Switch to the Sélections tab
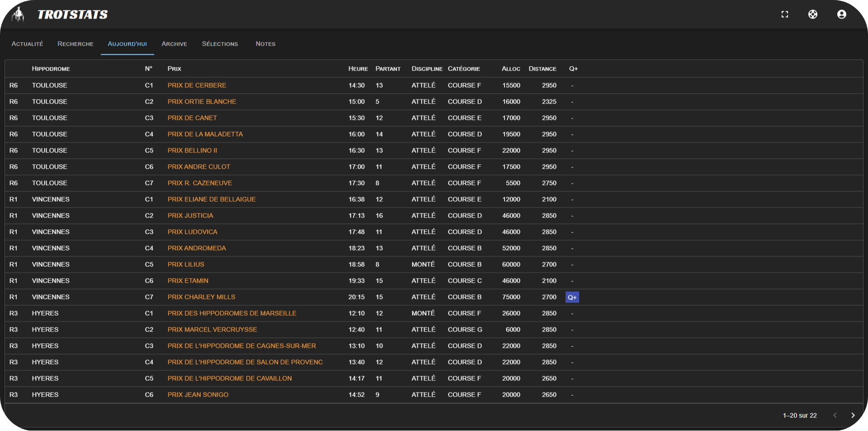 [220, 44]
